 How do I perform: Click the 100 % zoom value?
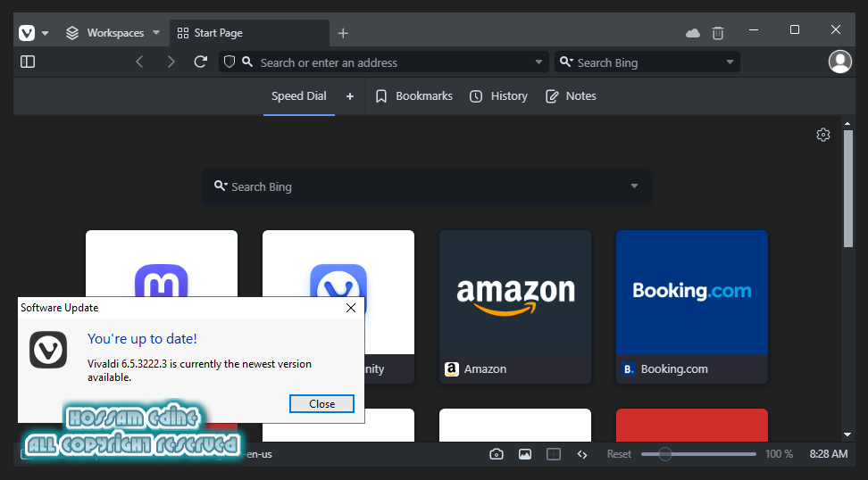tap(779, 454)
